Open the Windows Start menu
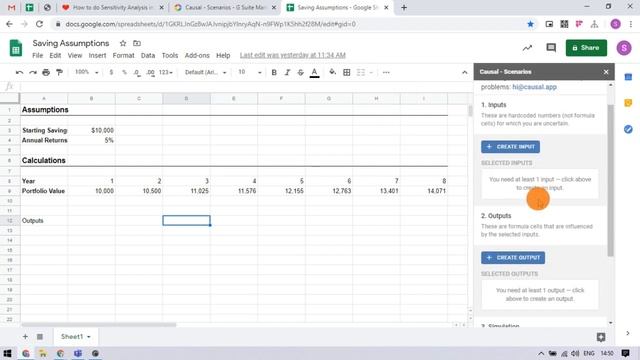 (7, 353)
